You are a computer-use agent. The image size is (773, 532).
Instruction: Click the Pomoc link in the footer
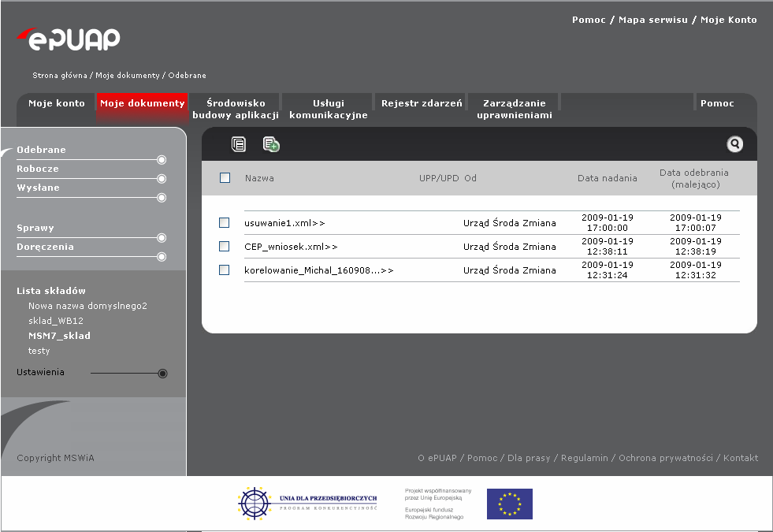[482, 458]
